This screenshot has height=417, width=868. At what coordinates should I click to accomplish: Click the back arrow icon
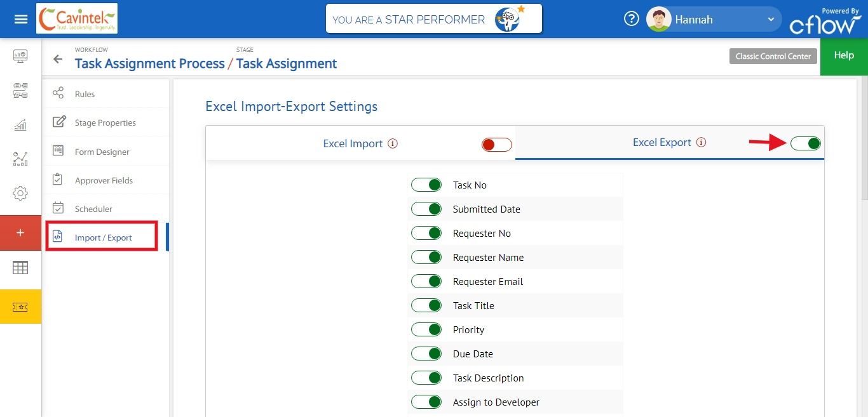coord(58,60)
